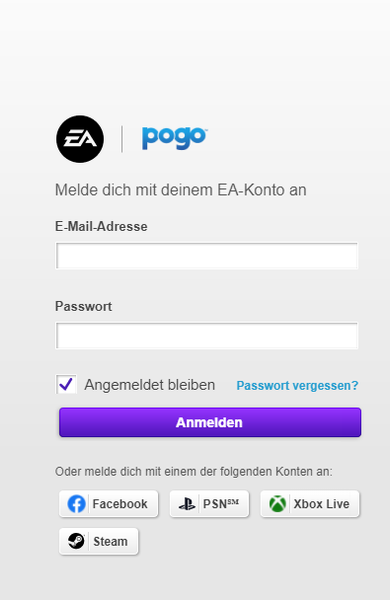Viewport: 390px width, 600px height.
Task: Click the EA logo icon
Action: [80, 139]
